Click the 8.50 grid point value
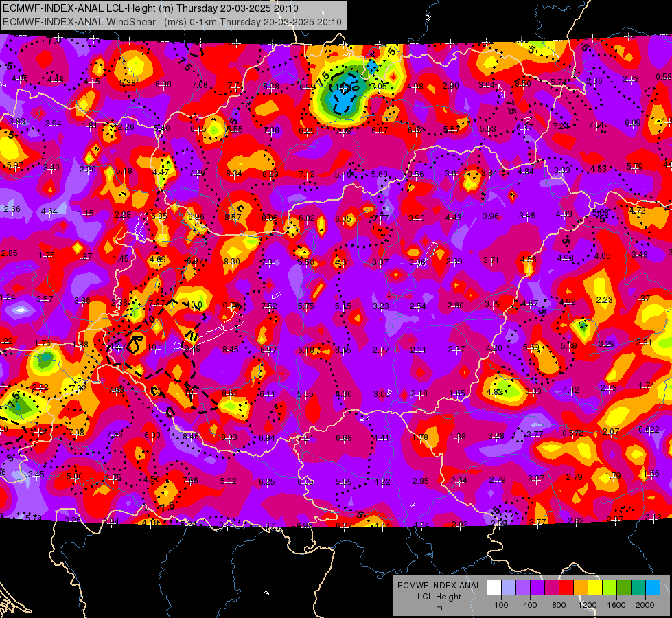This screenshot has height=618, width=672. coord(523,84)
